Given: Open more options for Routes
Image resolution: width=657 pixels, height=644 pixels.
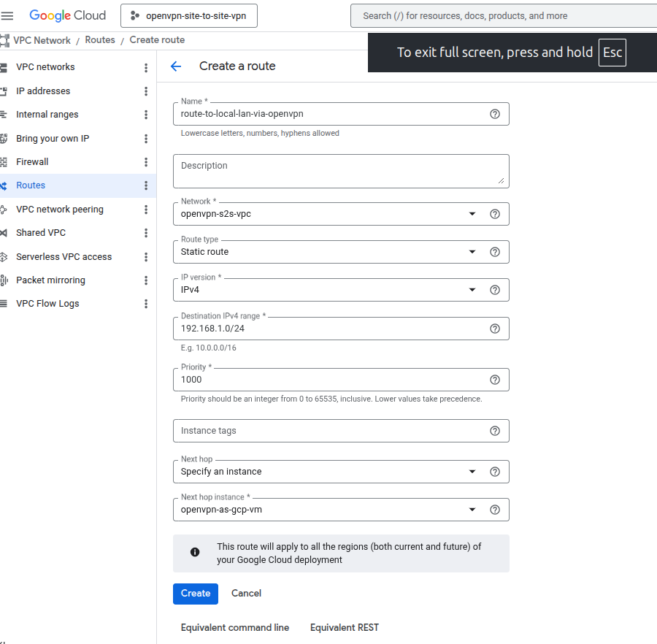Looking at the screenshot, I should pos(146,185).
